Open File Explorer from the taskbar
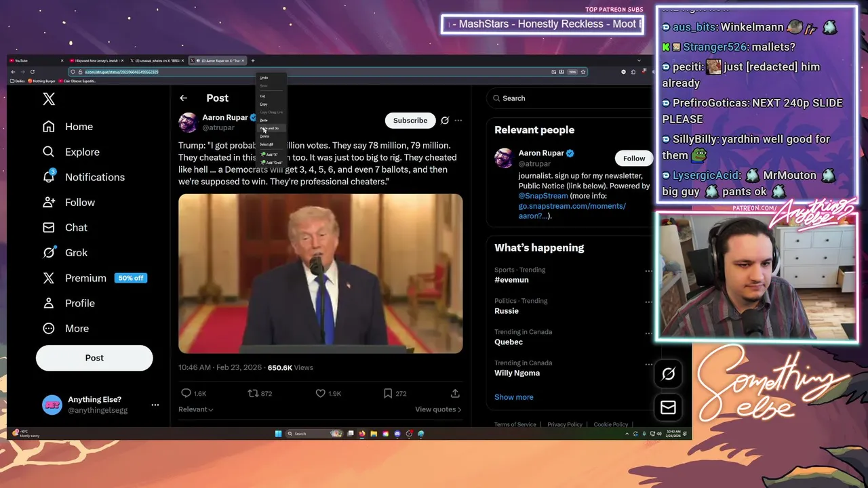The width and height of the screenshot is (868, 488). click(374, 434)
